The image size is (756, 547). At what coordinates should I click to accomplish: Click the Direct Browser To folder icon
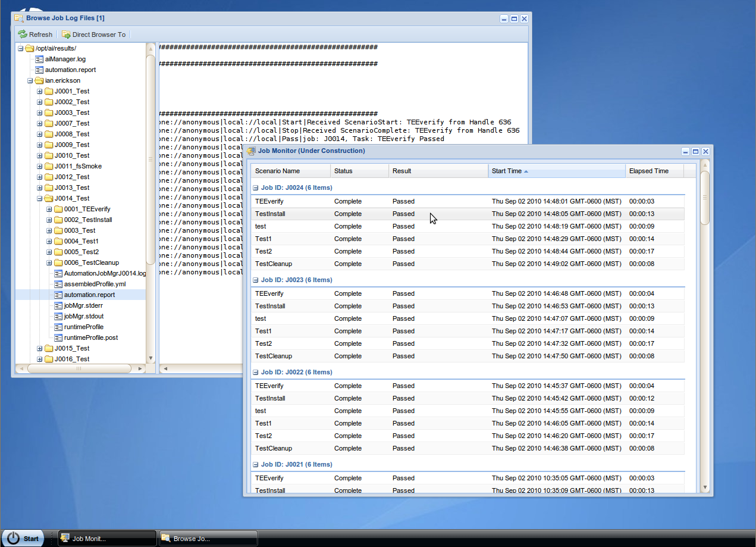(66, 35)
